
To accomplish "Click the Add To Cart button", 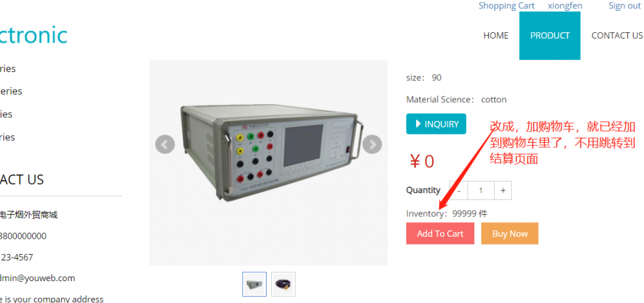I will coord(440,234).
